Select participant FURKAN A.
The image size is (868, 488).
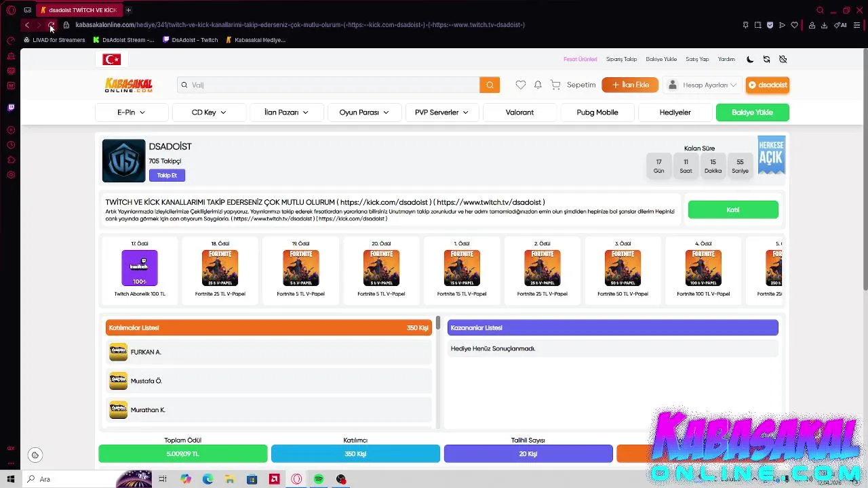269,352
